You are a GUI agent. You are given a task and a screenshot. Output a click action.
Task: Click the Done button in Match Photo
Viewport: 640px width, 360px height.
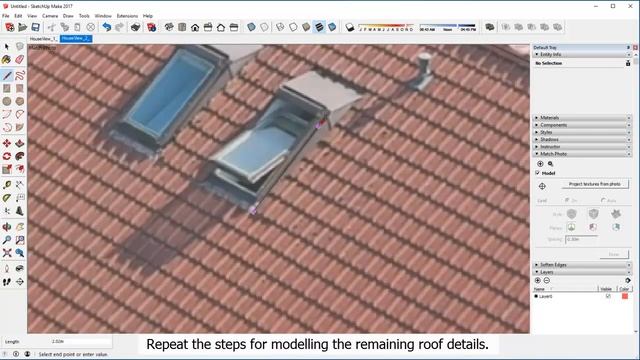[x=614, y=254]
